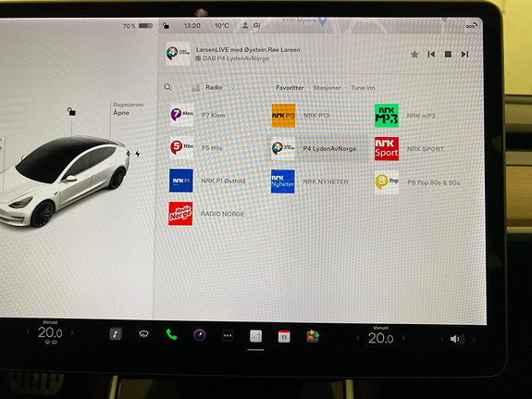Click the 'RADIO NORGE' station name
Image resolution: width=532 pixels, height=399 pixels.
[x=222, y=214]
